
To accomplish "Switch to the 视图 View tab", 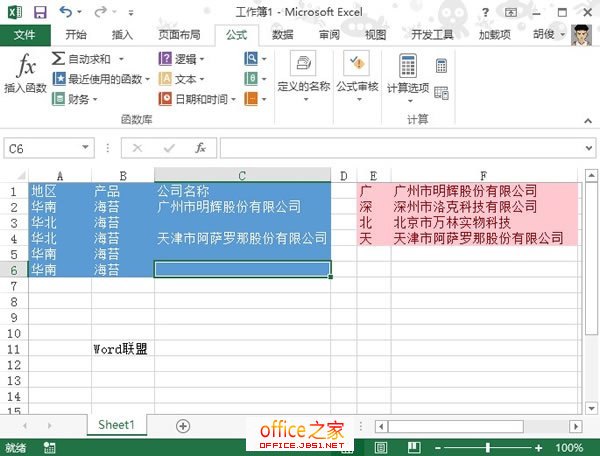I will click(375, 35).
